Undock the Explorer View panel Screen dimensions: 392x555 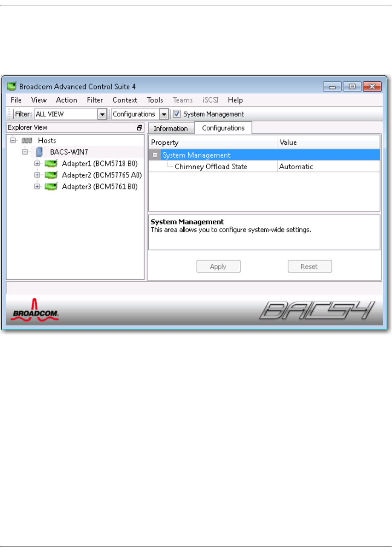click(139, 128)
